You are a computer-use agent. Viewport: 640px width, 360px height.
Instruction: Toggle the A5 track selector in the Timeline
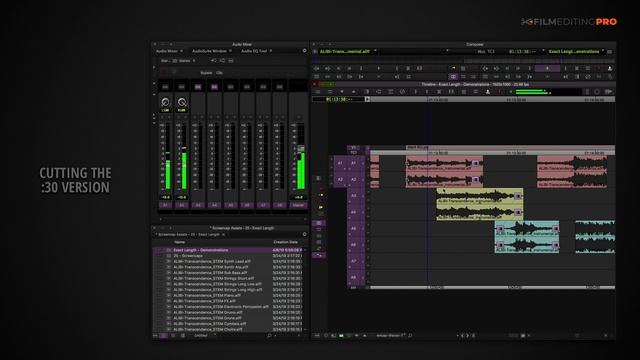[x=354, y=228]
